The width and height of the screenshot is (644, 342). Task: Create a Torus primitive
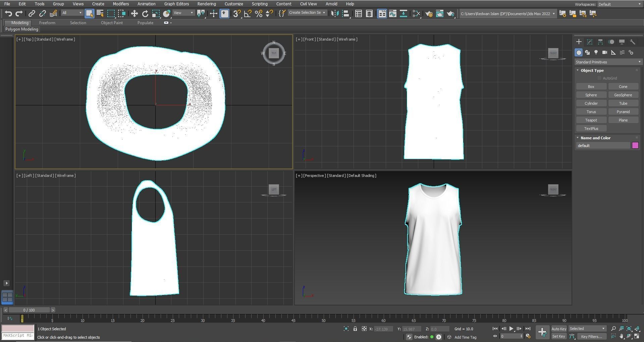pos(591,112)
